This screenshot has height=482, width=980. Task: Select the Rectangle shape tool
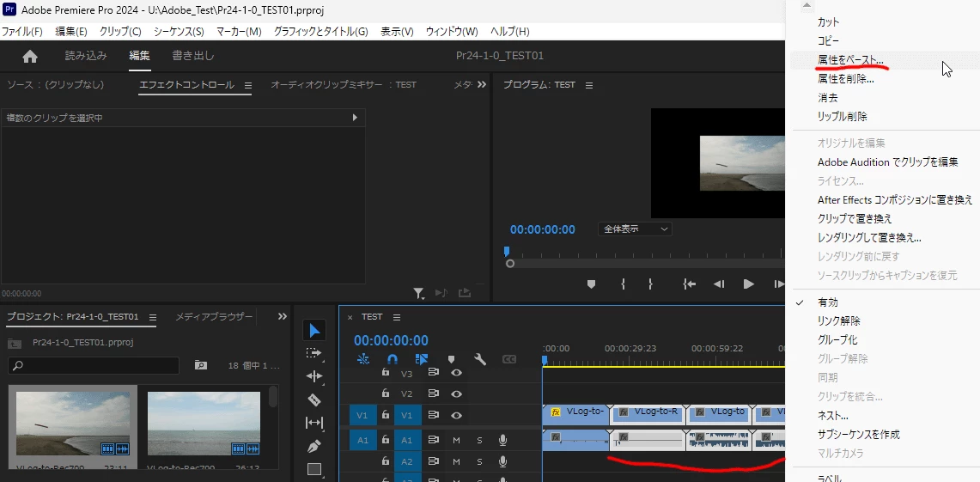point(314,469)
